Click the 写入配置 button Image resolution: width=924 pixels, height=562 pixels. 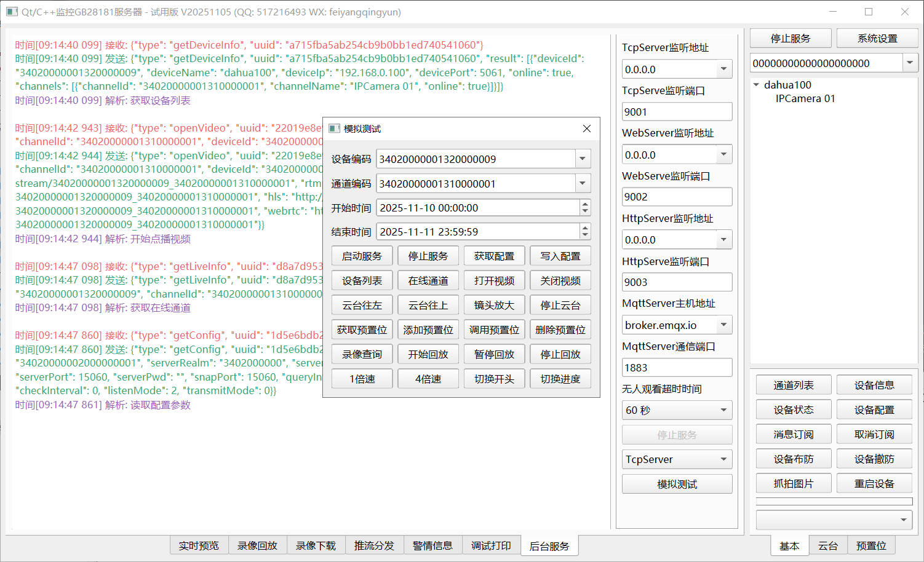point(560,256)
